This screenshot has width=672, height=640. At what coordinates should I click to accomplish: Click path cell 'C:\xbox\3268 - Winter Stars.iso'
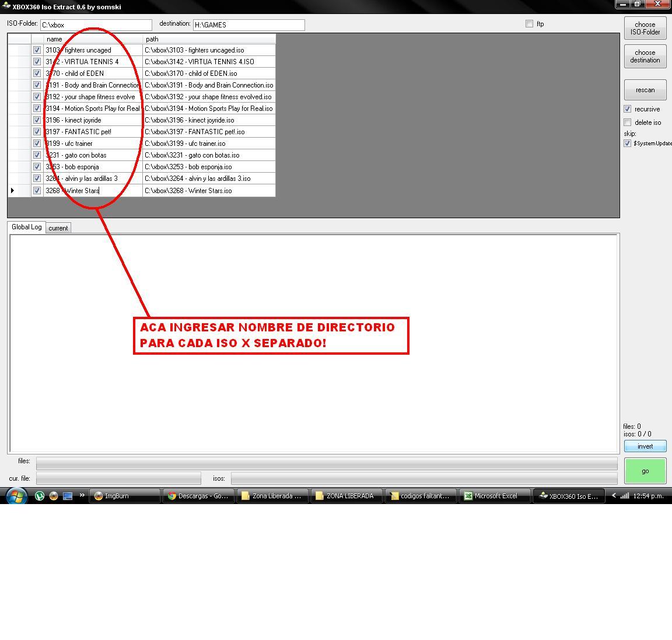(209, 190)
